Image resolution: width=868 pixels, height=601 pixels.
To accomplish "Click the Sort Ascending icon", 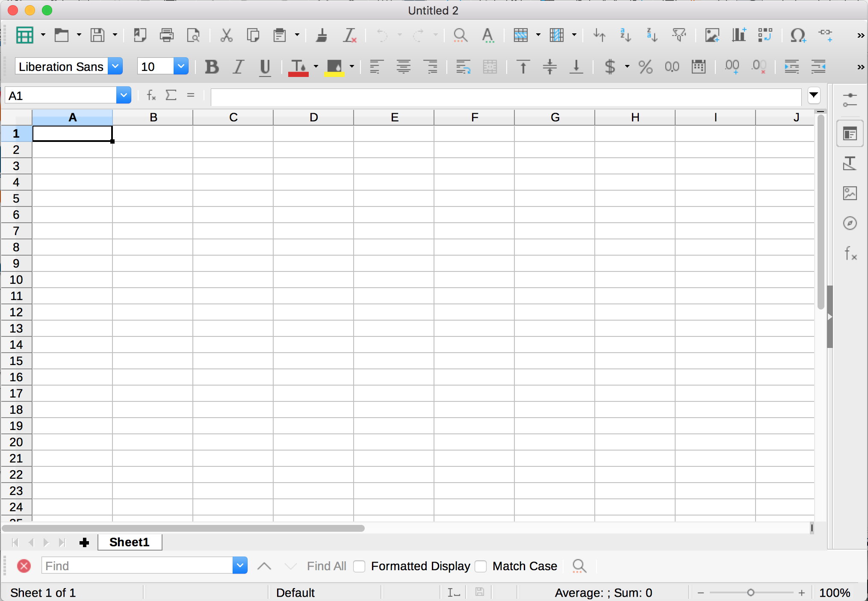I will [x=626, y=35].
